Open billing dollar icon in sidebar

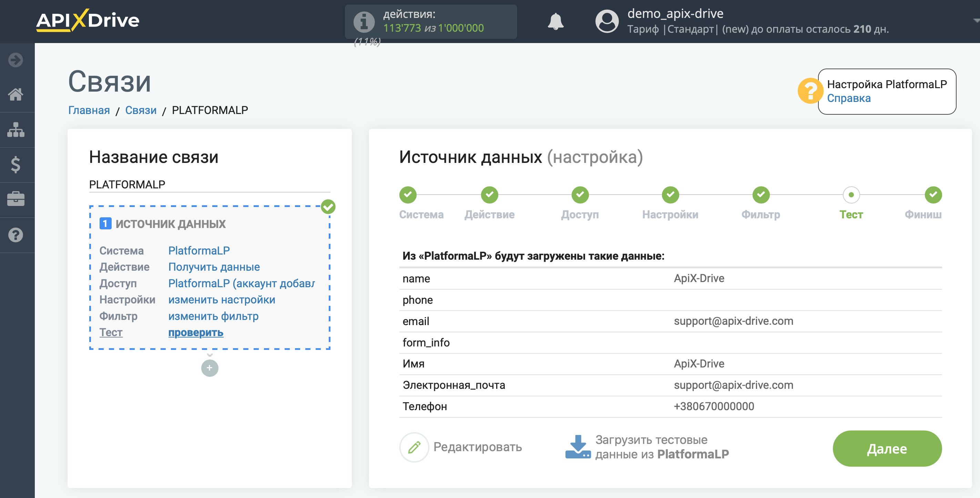pyautogui.click(x=16, y=164)
